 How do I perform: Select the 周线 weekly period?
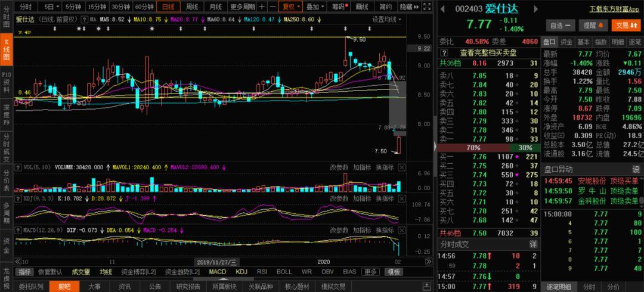[192, 7]
